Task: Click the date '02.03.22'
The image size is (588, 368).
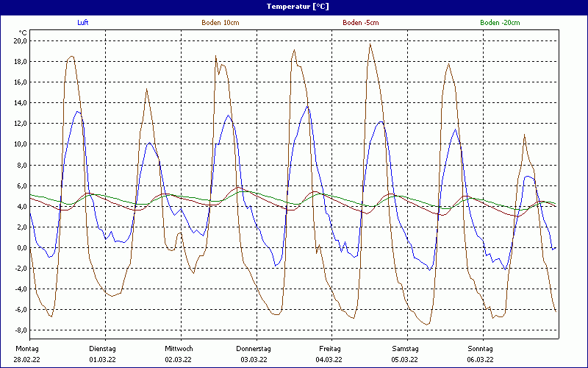Action: pos(178,360)
